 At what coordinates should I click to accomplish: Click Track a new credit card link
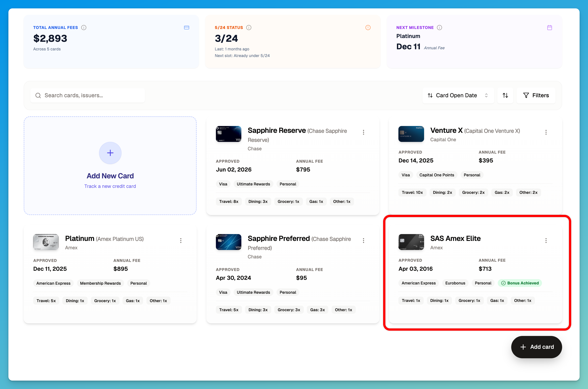tap(110, 186)
